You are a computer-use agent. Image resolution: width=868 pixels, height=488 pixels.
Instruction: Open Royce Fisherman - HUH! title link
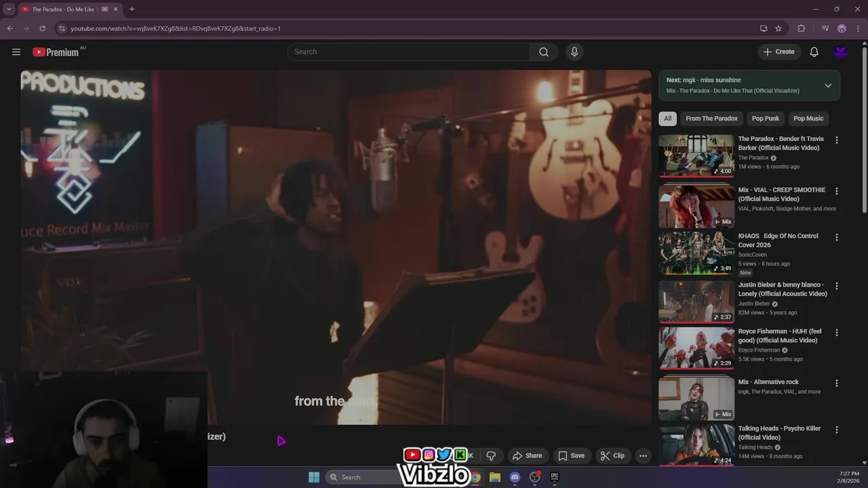point(780,336)
